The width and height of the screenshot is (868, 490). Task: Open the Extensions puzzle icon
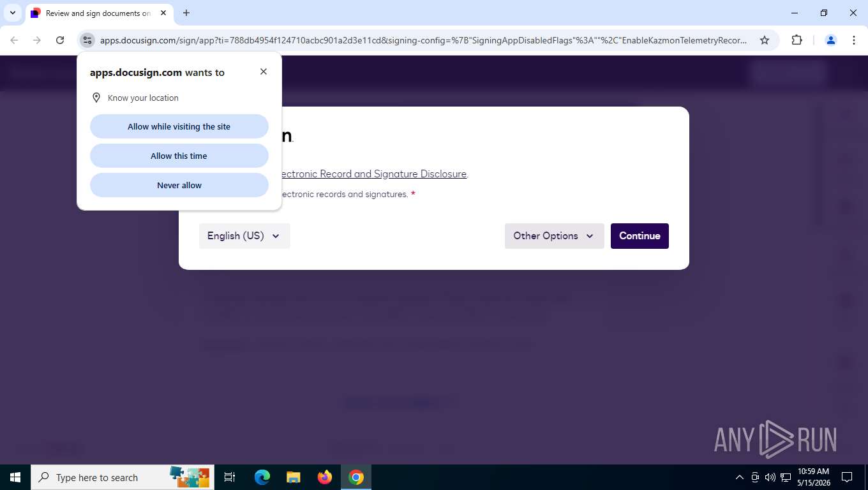tap(797, 40)
